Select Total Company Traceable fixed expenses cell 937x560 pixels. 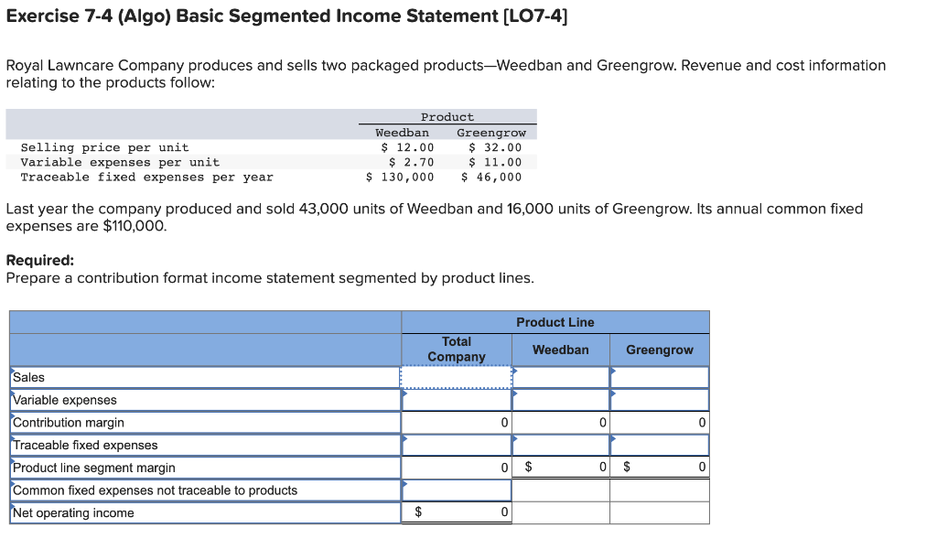(456, 446)
